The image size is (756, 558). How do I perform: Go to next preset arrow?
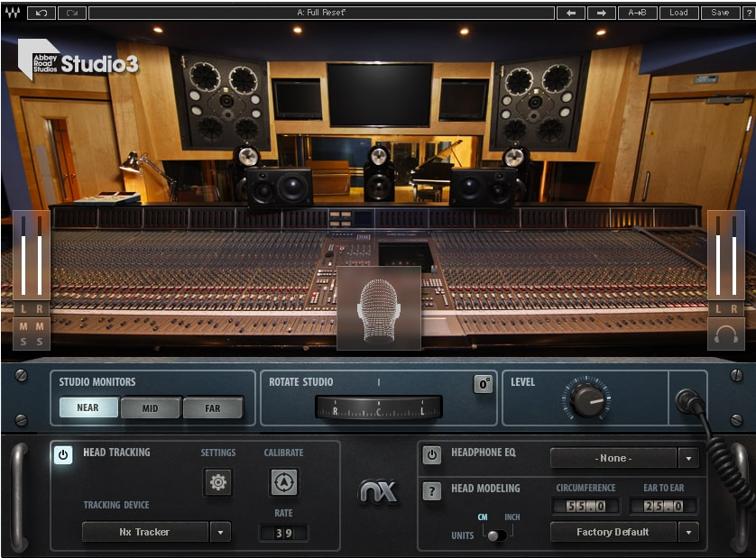click(601, 13)
